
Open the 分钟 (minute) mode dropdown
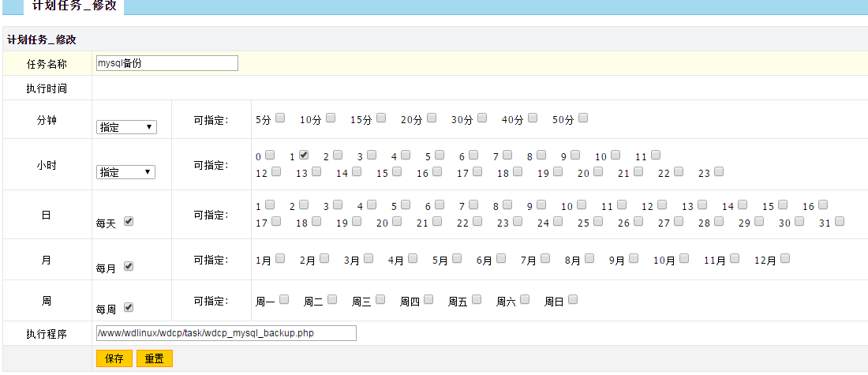[126, 127]
